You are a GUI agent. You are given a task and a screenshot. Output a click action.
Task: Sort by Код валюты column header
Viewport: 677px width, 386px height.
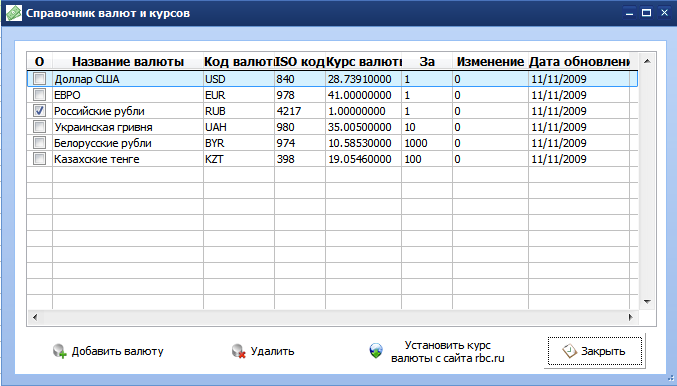239,62
